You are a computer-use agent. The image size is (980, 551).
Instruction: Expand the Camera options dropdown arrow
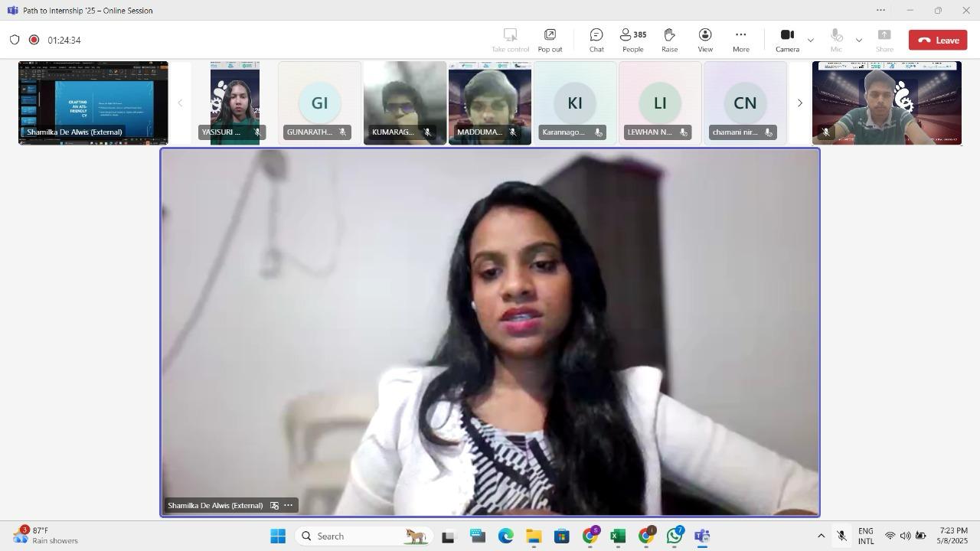(810, 40)
